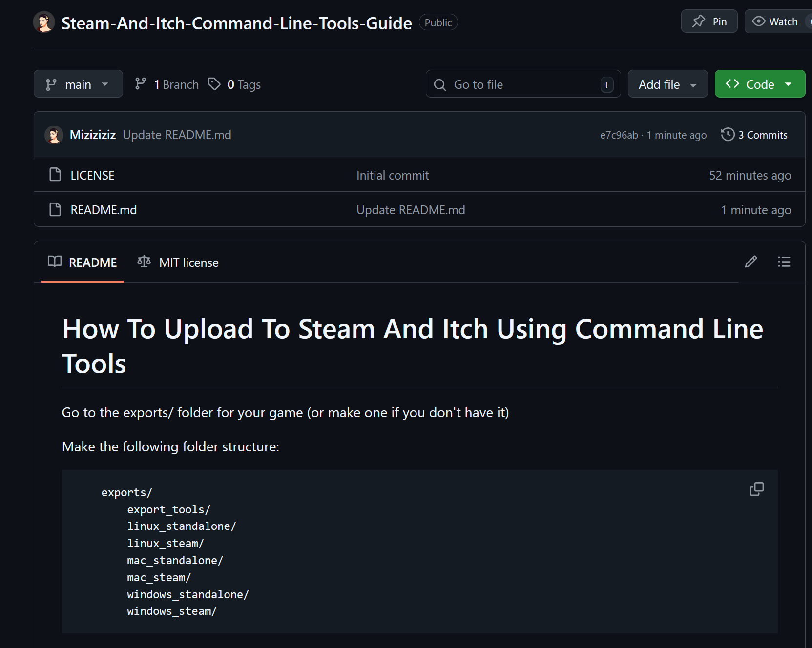Screen dimensions: 812x648
Task: Open the README outline list icon
Action: pos(784,262)
